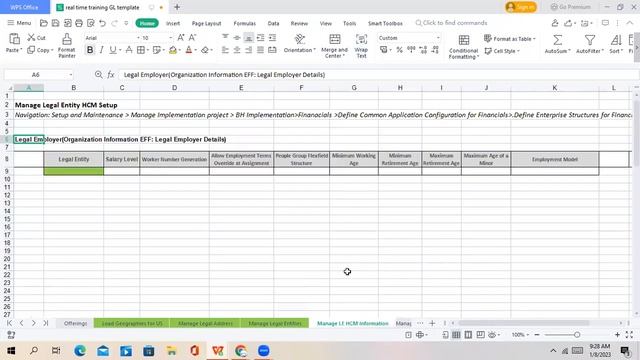Image resolution: width=640 pixels, height=360 pixels.
Task: Click the Sort icon
Action: tap(616, 40)
